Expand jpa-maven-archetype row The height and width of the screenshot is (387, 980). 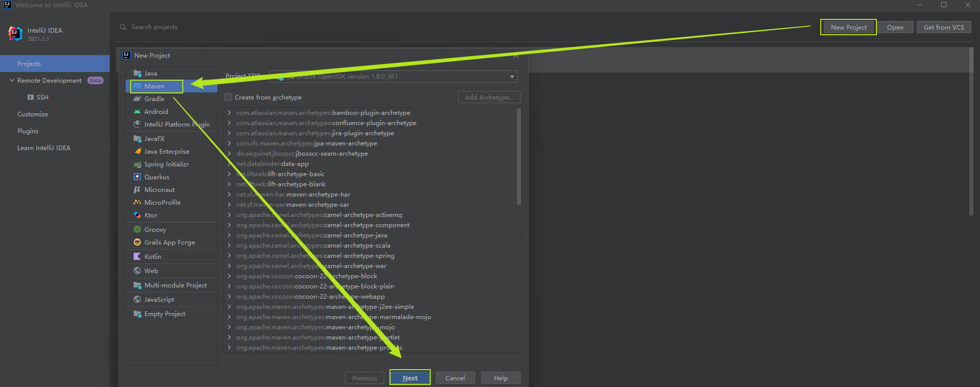click(229, 143)
